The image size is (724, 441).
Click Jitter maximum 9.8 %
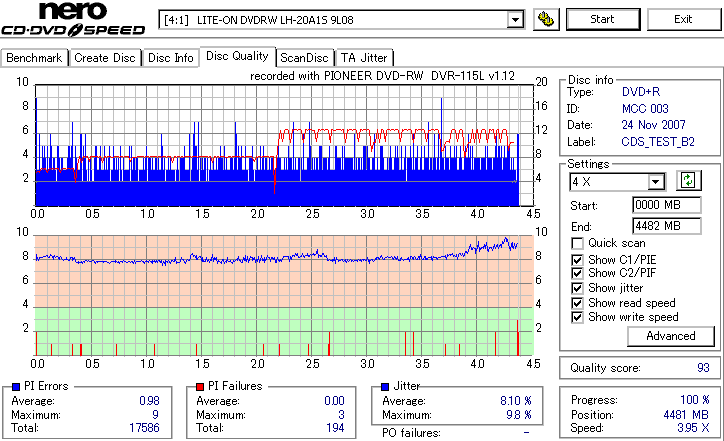click(x=519, y=415)
